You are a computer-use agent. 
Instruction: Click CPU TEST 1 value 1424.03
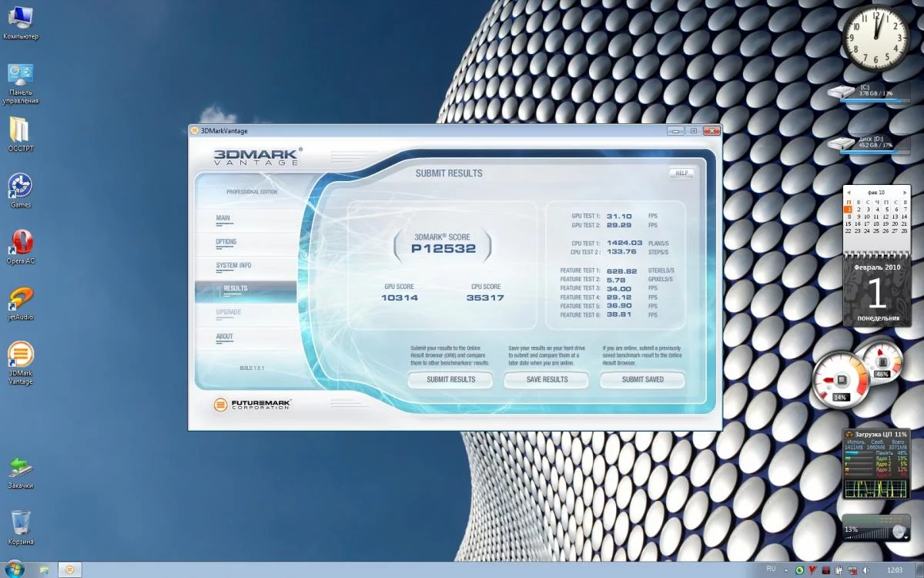pos(624,243)
